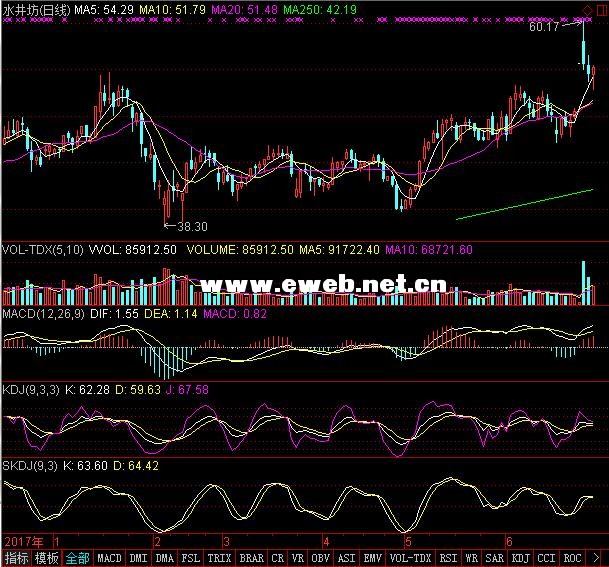Click the 60.17 high price marker

point(544,27)
